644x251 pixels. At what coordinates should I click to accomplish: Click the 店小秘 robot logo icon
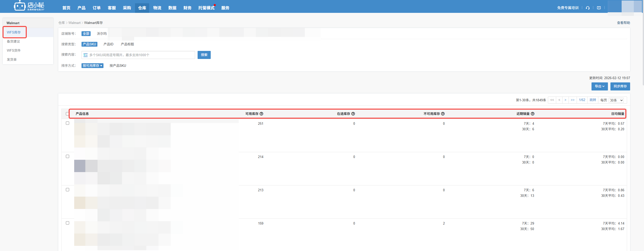[x=19, y=6]
